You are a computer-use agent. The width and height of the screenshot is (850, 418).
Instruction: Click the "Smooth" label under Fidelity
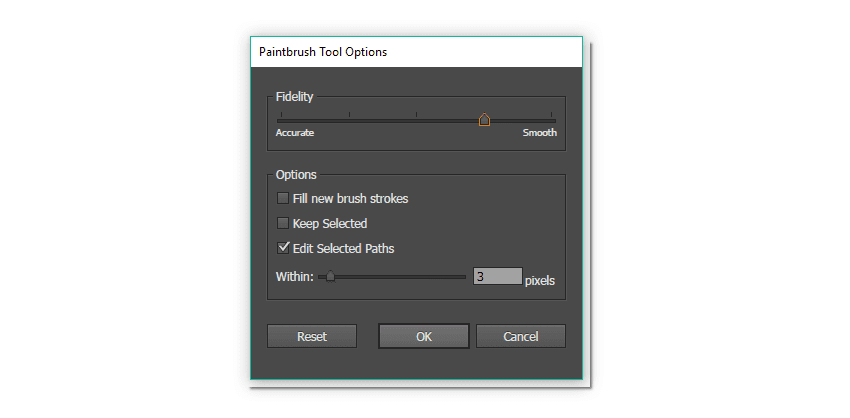pos(539,133)
